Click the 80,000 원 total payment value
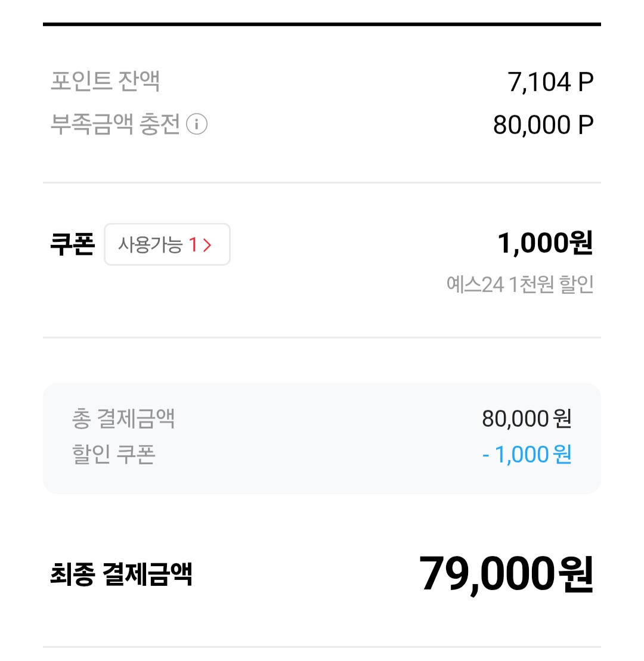The image size is (644, 661). coord(527,419)
